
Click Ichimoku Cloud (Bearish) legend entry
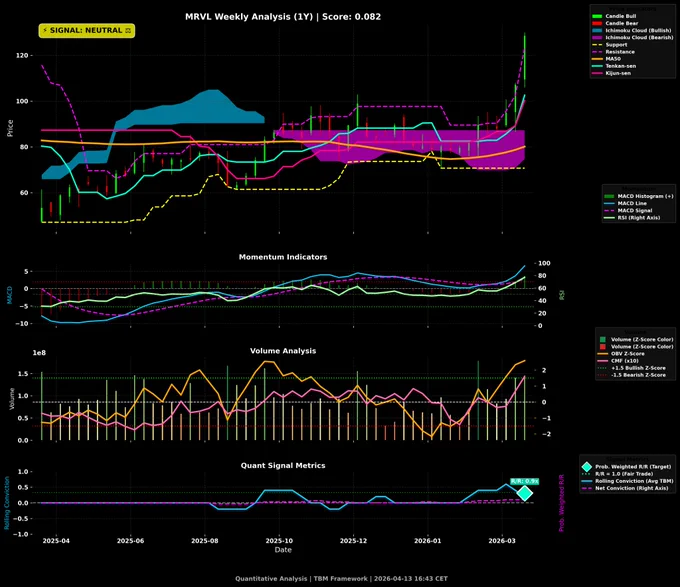click(x=633, y=38)
